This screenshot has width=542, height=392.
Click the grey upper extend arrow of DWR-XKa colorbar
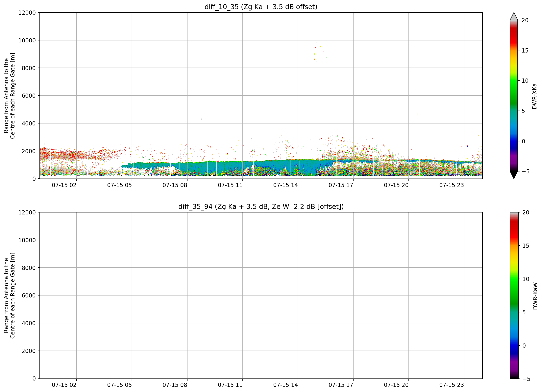(514, 16)
